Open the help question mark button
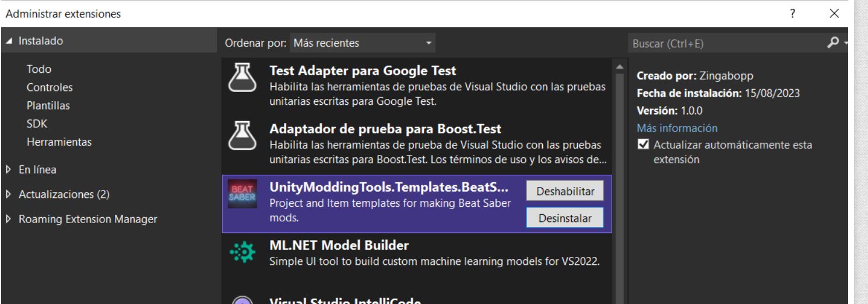 (794, 13)
